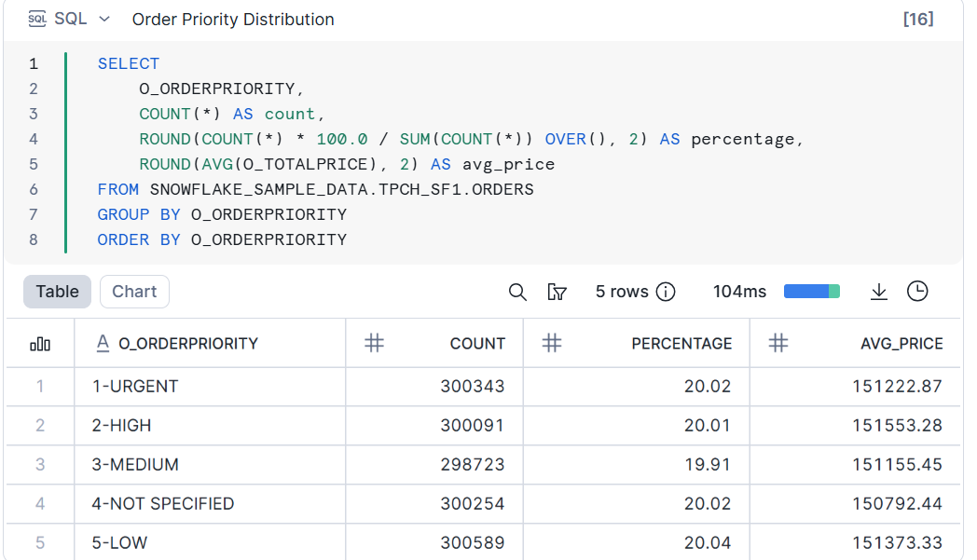977x560 pixels.
Task: Click the column stats bar chart icon
Action: (40, 344)
